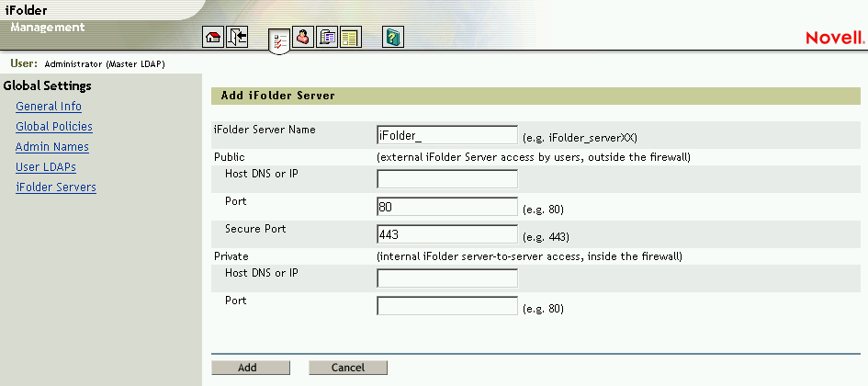Focus the Private Host DNS or IP field
Viewport: 868px width, 386px height.
(447, 278)
